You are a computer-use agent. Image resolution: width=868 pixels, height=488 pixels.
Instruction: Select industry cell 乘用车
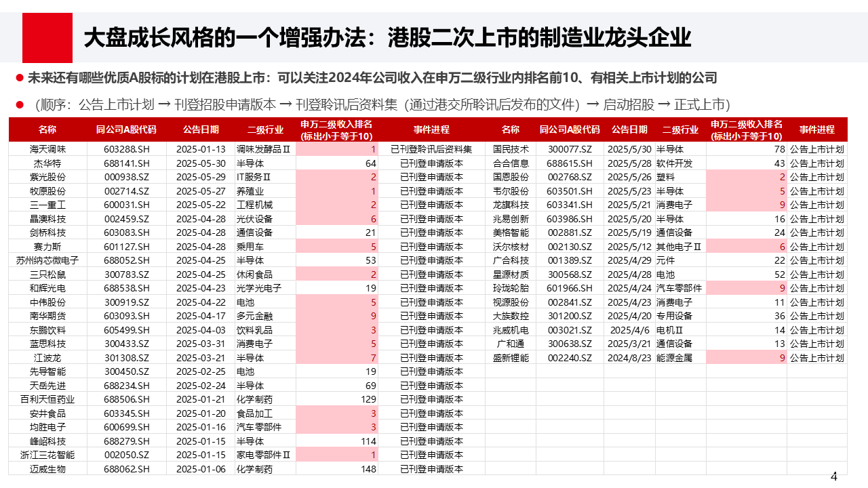tap(250, 247)
